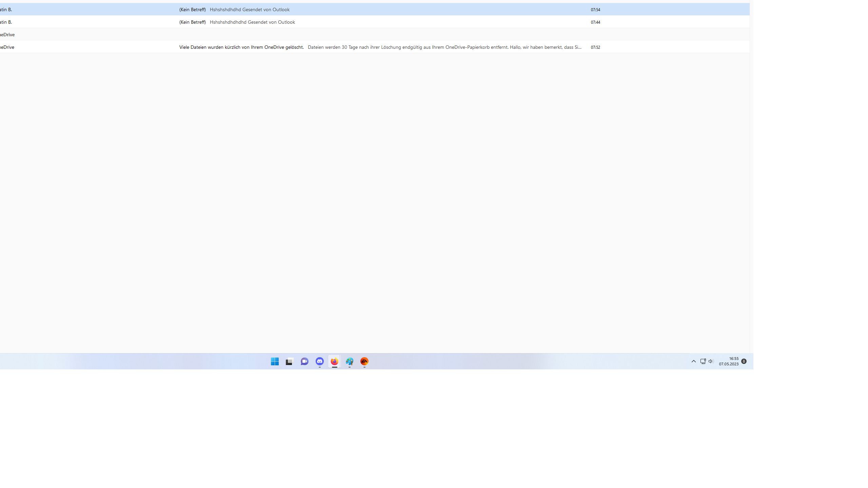Select sender name in OneDrive email row
The image size is (868, 488).
(x=7, y=47)
